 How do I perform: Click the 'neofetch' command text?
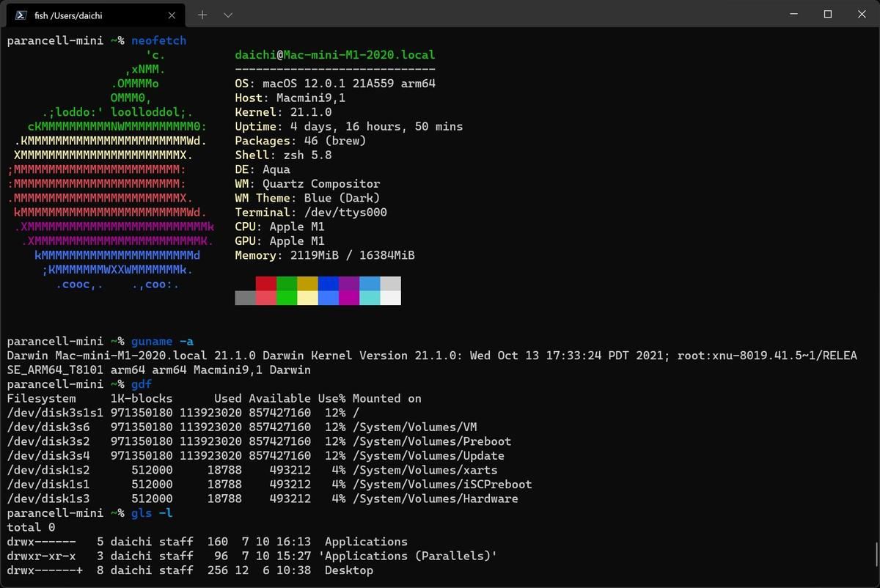[159, 40]
